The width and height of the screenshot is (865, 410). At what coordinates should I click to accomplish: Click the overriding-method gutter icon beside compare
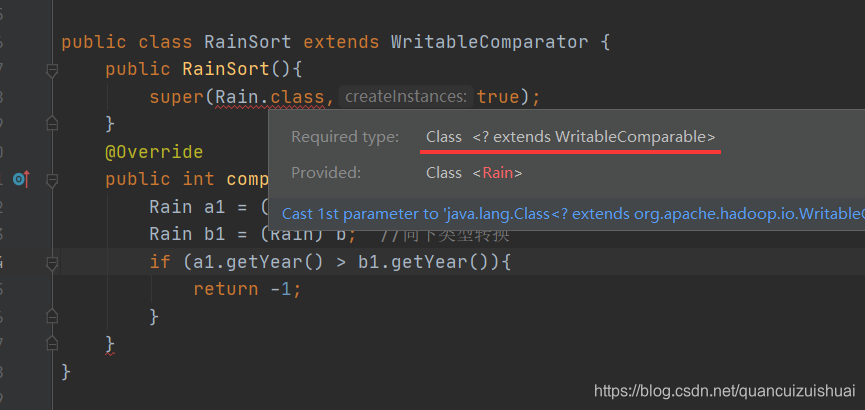21,179
